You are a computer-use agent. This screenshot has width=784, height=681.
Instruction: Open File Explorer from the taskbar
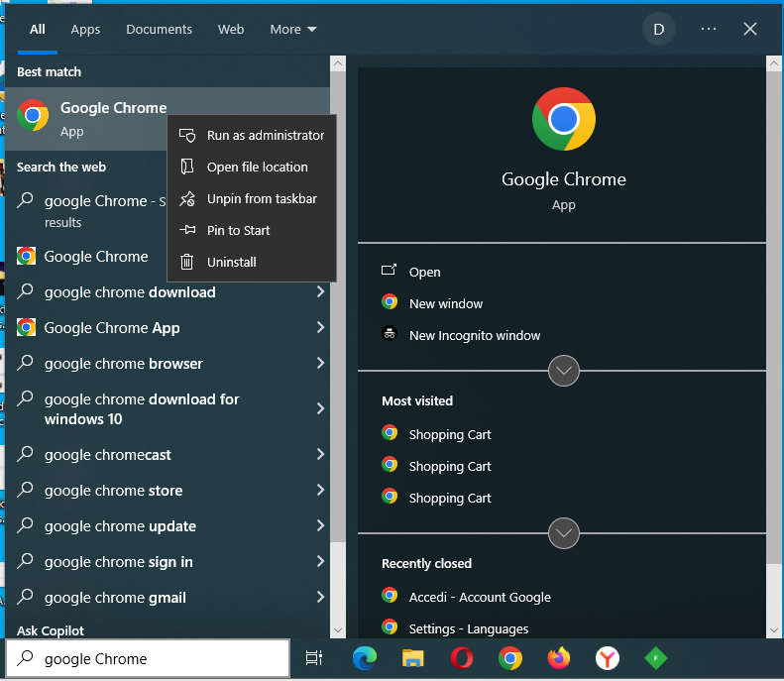click(412, 658)
